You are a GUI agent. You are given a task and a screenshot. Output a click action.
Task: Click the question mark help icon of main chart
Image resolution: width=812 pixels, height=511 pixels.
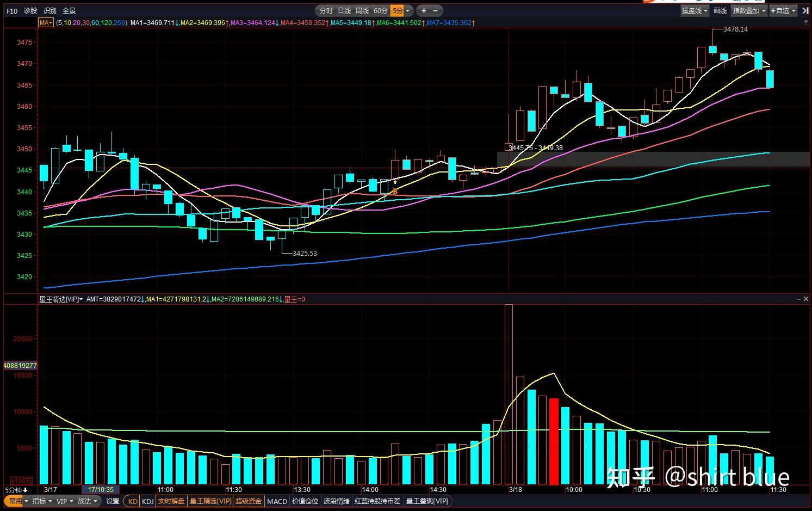805,23
